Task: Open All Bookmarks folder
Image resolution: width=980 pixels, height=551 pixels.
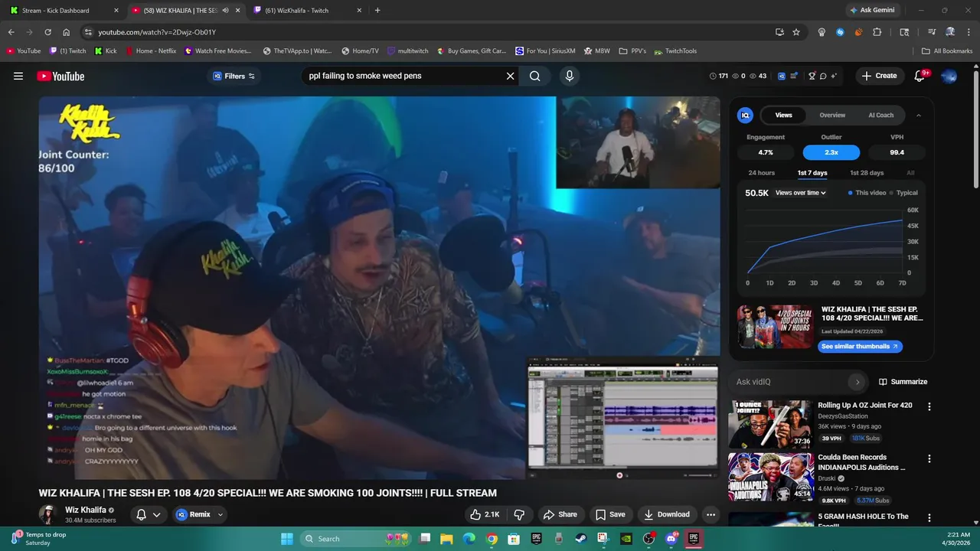Action: point(947,51)
